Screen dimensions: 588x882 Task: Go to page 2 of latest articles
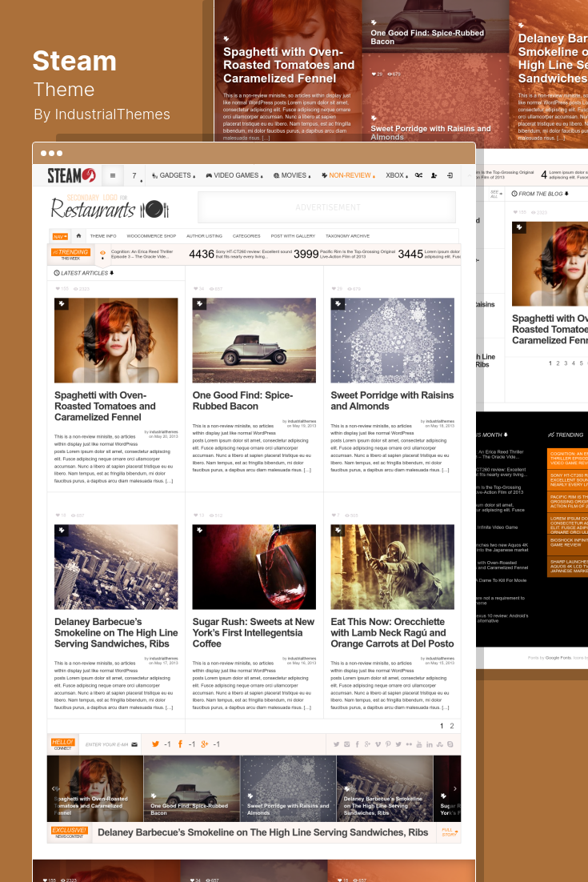click(x=451, y=726)
